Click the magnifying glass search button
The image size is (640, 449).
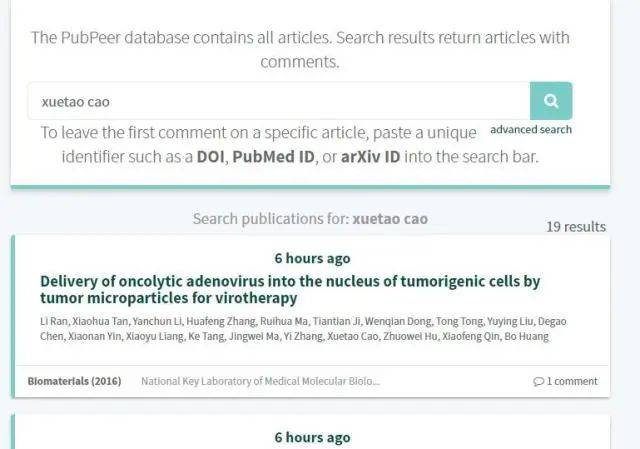point(551,101)
